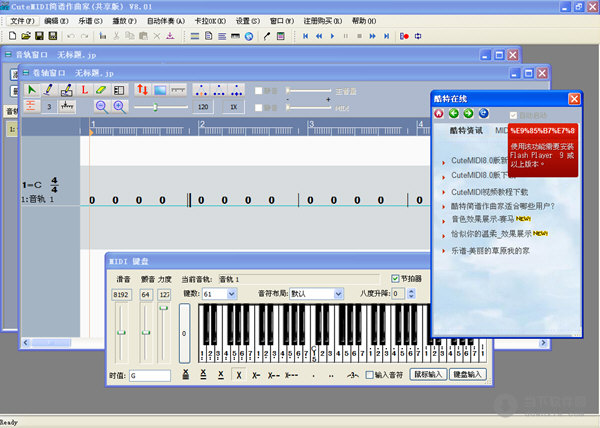Save the score with first floppy icon
Screen dimensions: 600x428
[x=39, y=36]
